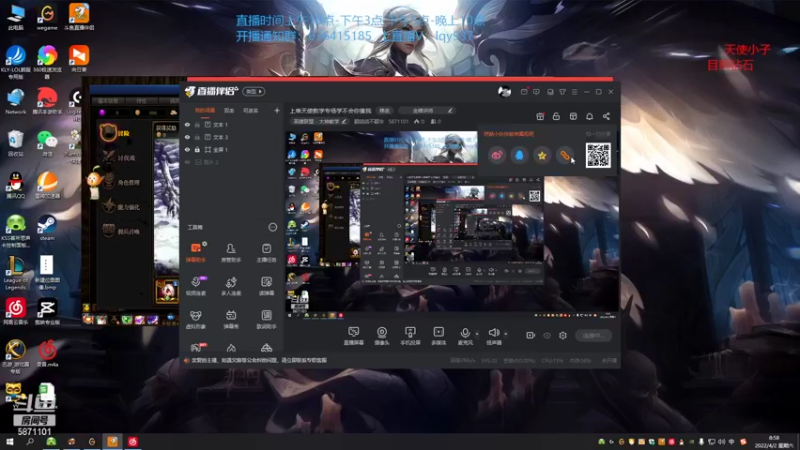Collapse the 工具箱 panel with the circle button
Image resolution: width=800 pixels, height=450 pixels.
point(272,227)
